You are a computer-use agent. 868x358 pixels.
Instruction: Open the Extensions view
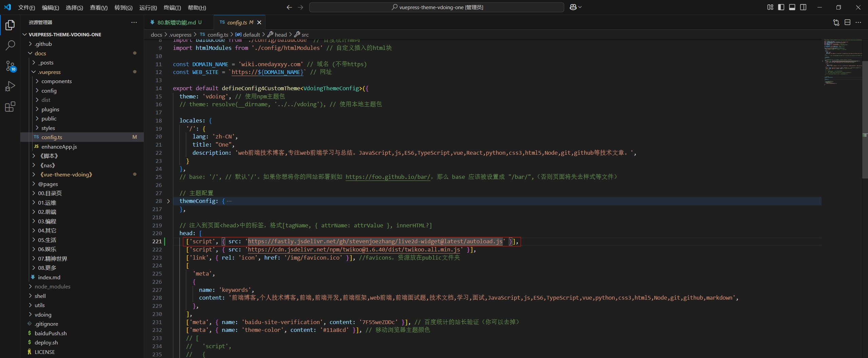pos(10,107)
